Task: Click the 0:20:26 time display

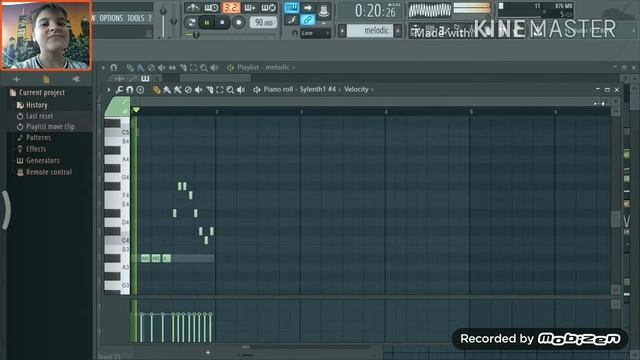Action: 375,11
